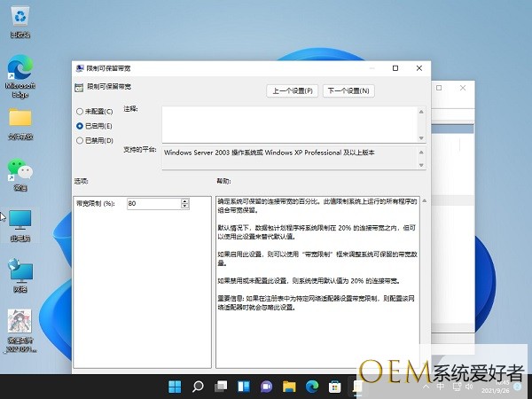This screenshot has height=399, width=532.
Task: Increase bandwidth limit with the up arrow
Action: click(184, 200)
